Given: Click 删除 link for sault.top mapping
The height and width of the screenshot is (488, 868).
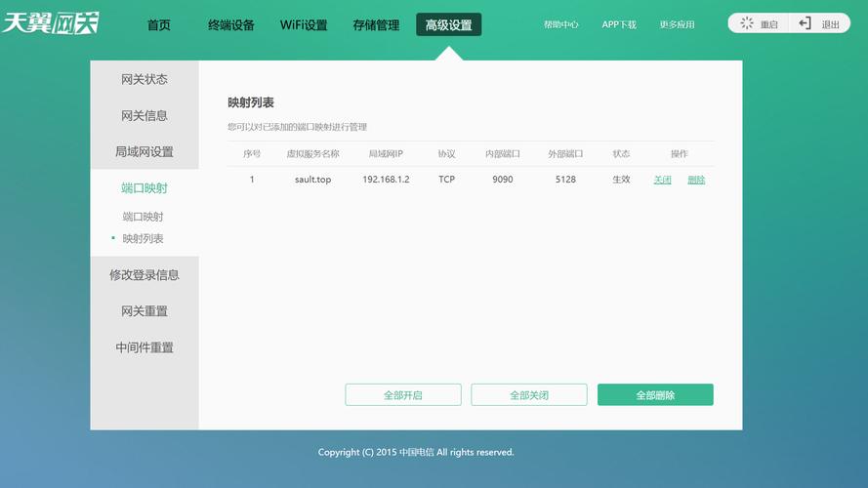Looking at the screenshot, I should [x=696, y=180].
